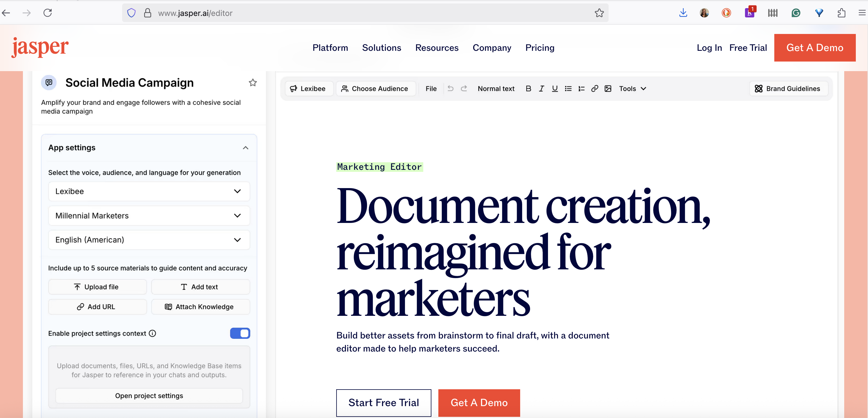Go back to previous page
This screenshot has height=418, width=868.
(x=6, y=13)
